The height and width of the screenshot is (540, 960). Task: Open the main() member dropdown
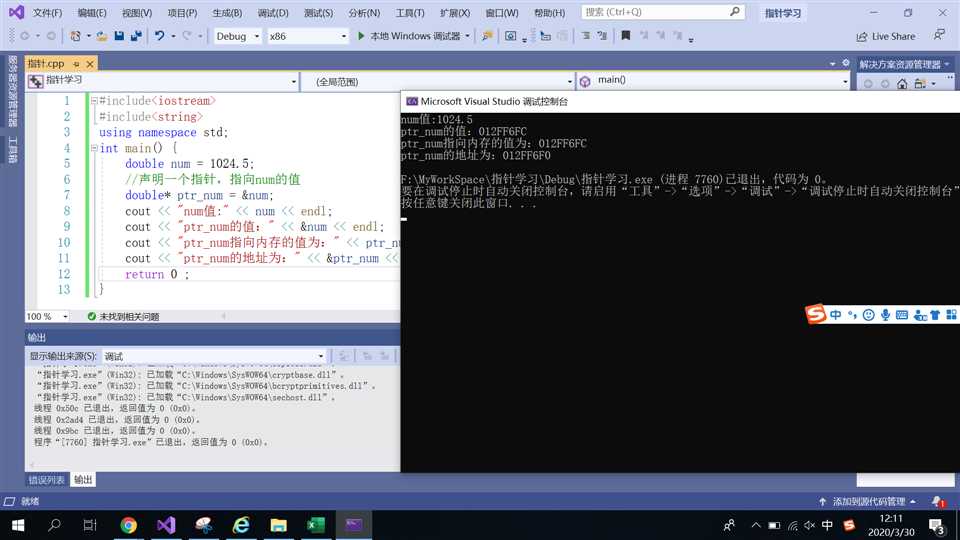point(714,81)
